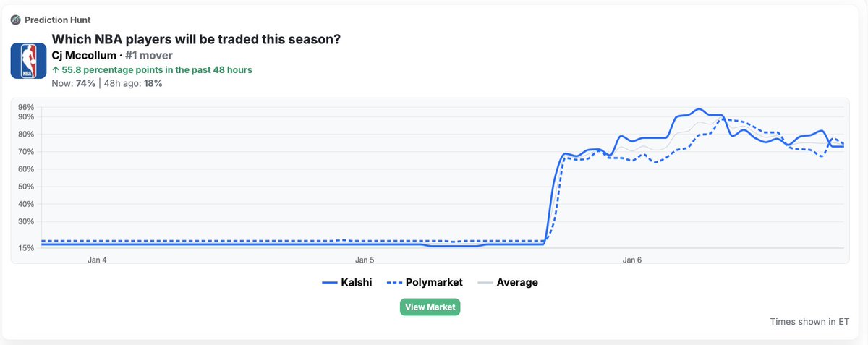Click the Prediction Hunt header text
Viewport: 868px width, 345px height.
click(58, 20)
